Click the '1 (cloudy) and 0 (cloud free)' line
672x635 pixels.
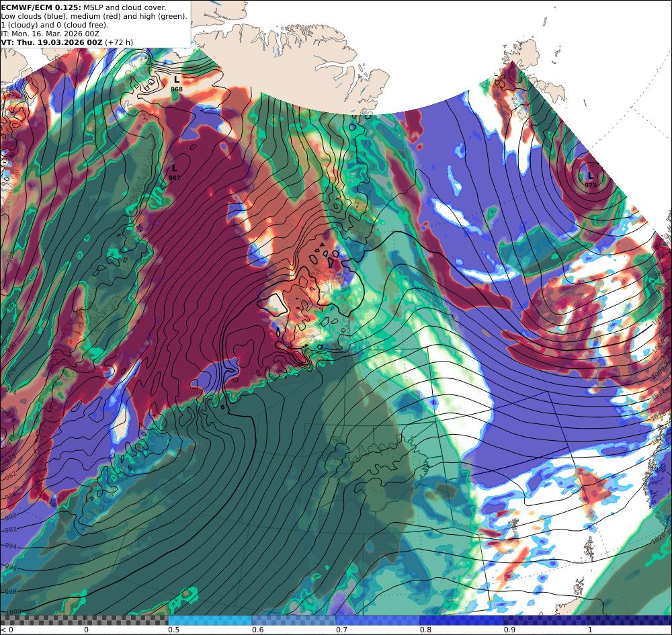tap(55, 25)
